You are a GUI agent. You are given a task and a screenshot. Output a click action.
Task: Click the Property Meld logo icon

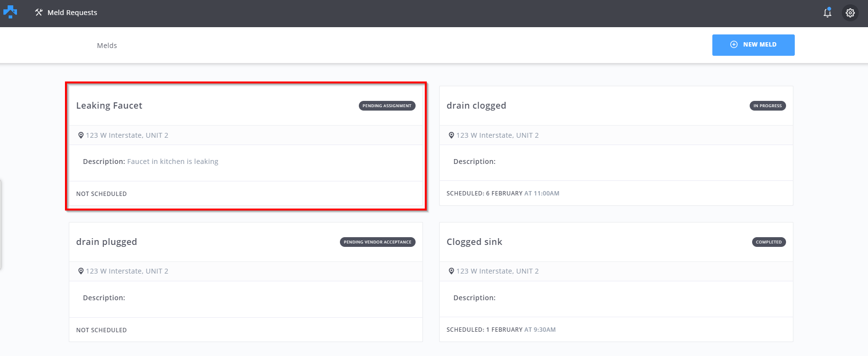[10, 12]
